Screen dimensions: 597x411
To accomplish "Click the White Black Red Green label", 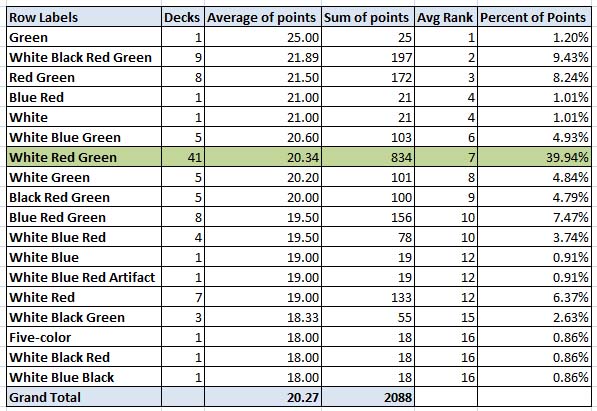I will pyautogui.click(x=84, y=57).
